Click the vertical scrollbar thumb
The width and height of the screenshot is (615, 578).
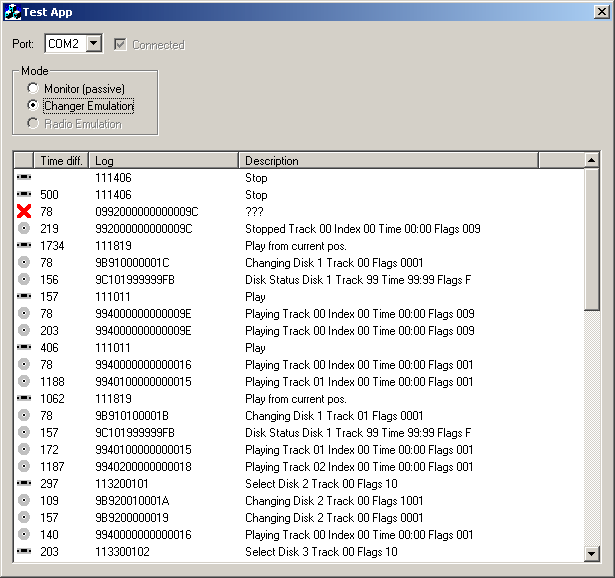591,240
